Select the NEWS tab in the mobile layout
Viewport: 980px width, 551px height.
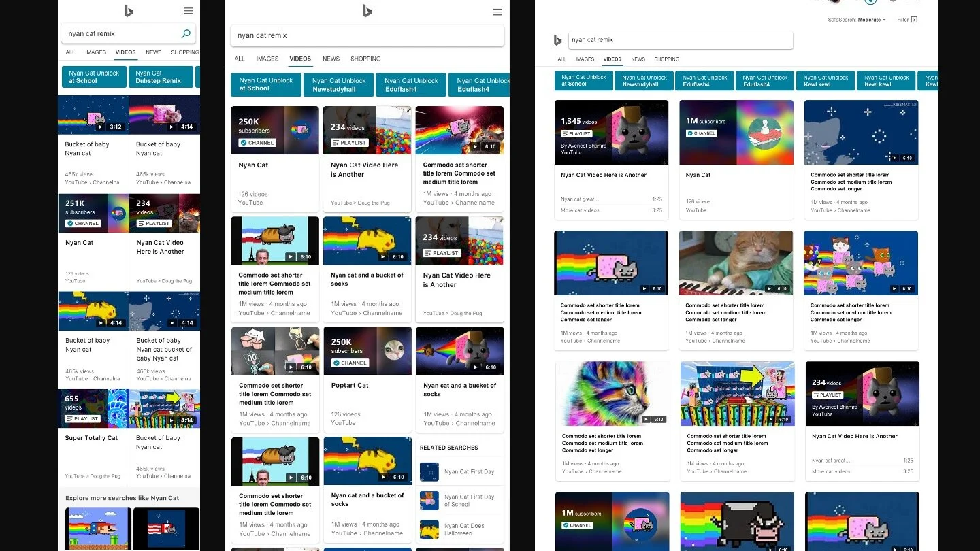[x=154, y=52]
